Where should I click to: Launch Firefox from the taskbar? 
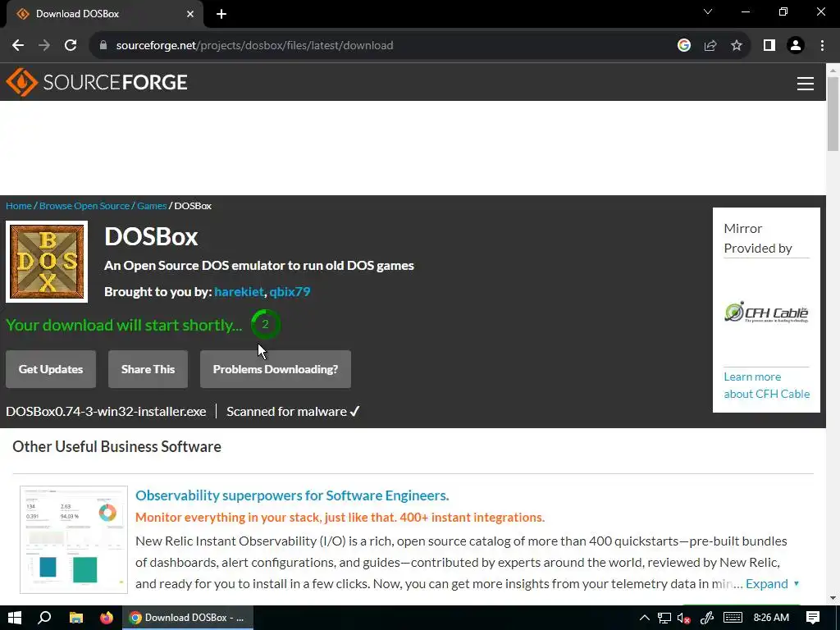coord(107,618)
